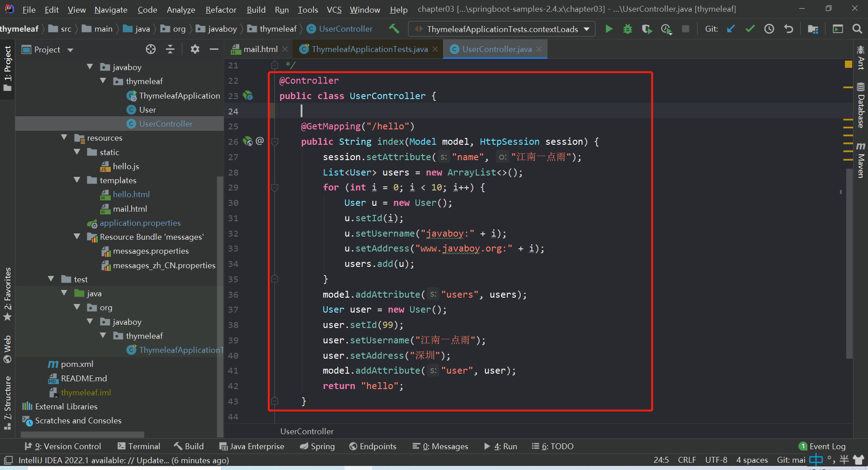Screen dimensions: 868x470
Task: Update project with Git blue arrow
Action: [x=731, y=29]
